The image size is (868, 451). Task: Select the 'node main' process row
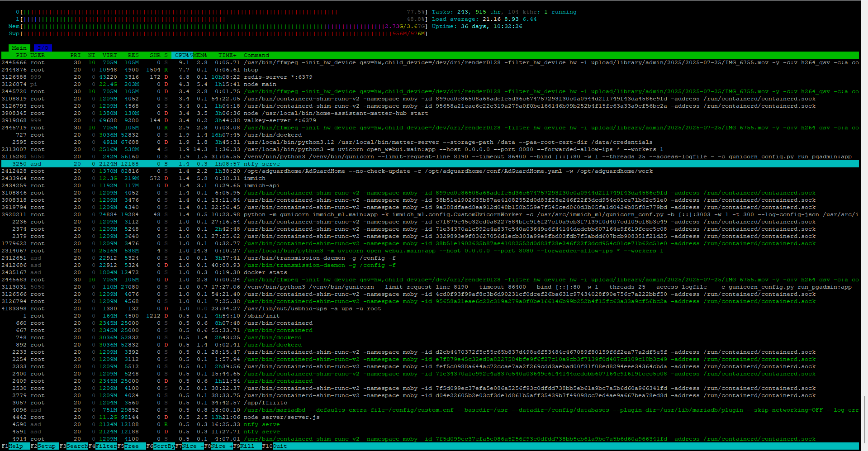[x=430, y=84]
